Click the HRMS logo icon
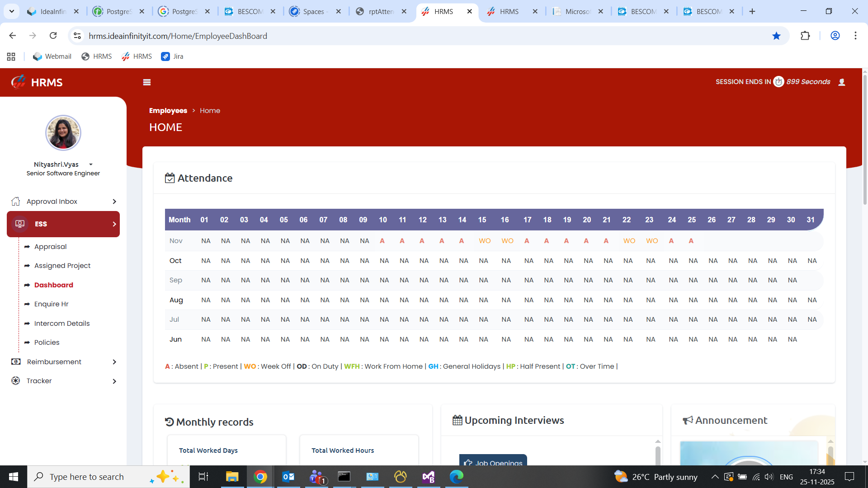The image size is (868, 488). click(19, 82)
